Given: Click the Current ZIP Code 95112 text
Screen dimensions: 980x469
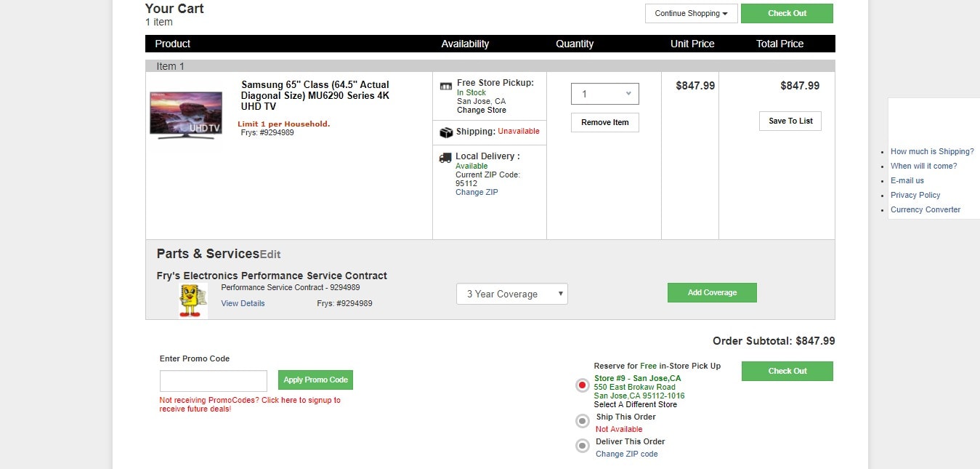Looking at the screenshot, I should click(x=487, y=179).
